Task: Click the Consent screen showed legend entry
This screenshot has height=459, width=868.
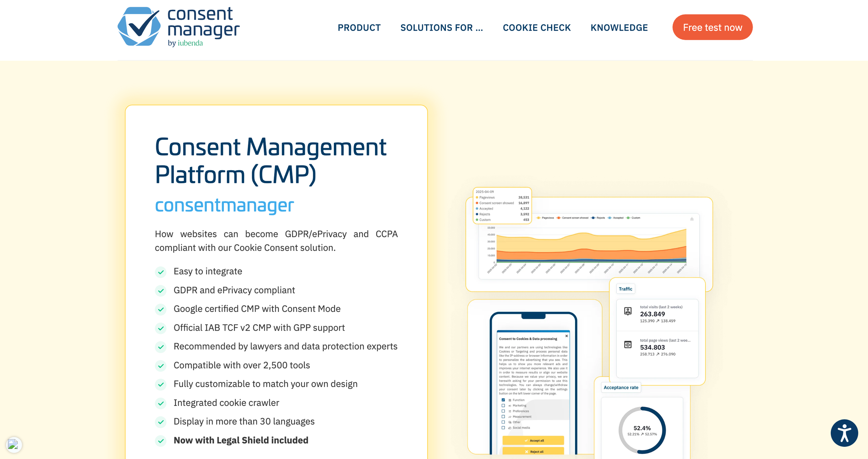Action: [x=573, y=218]
